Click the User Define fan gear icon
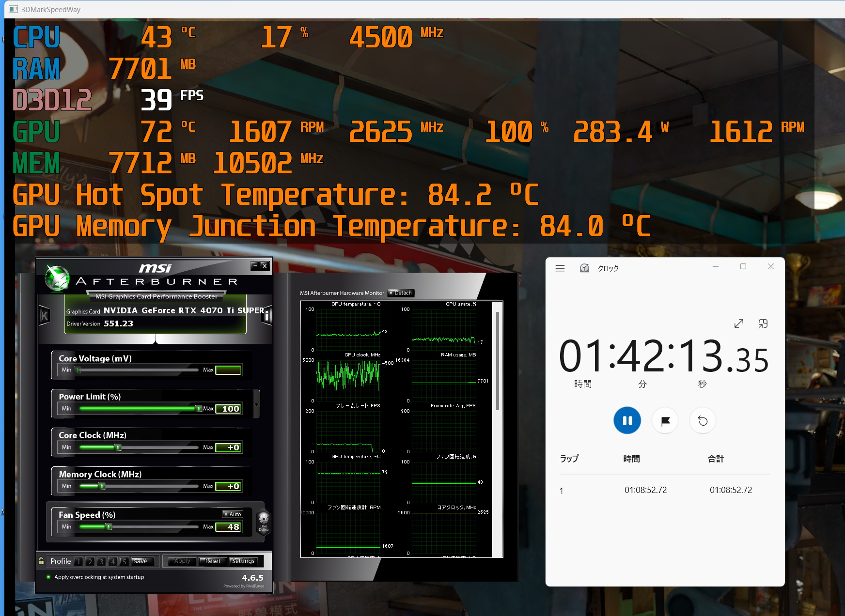This screenshot has width=845, height=616. (264, 520)
